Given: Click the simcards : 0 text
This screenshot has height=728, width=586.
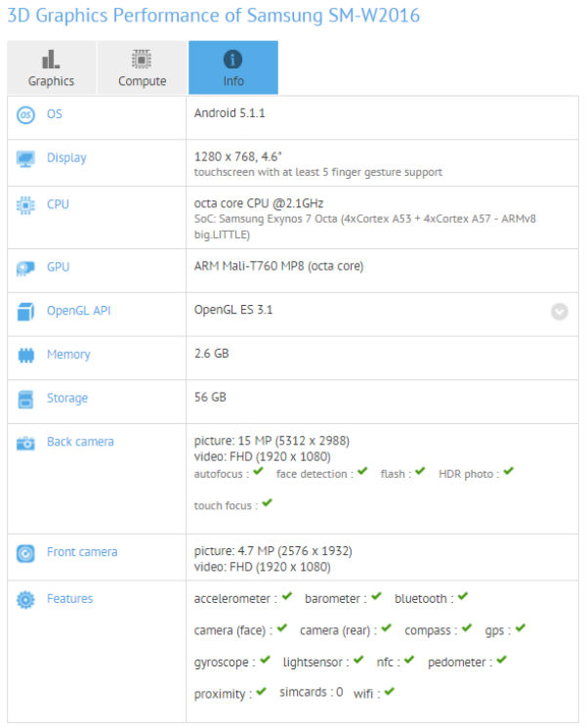Looking at the screenshot, I should 312,692.
